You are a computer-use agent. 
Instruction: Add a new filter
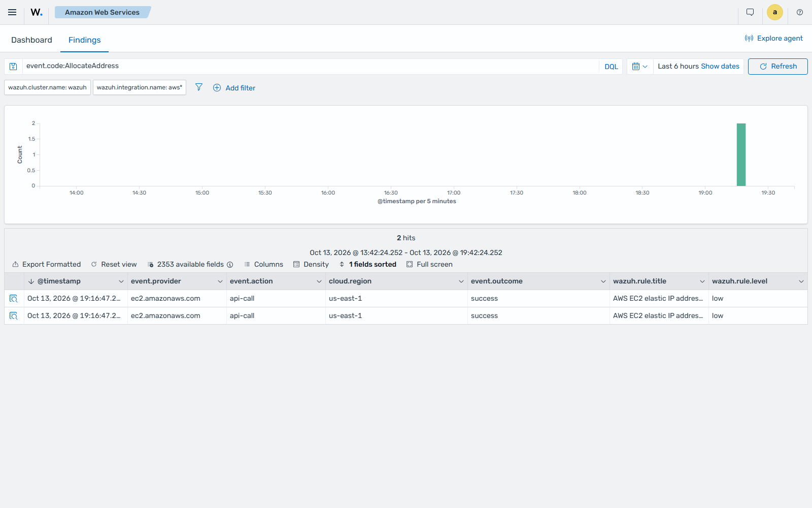(x=234, y=88)
